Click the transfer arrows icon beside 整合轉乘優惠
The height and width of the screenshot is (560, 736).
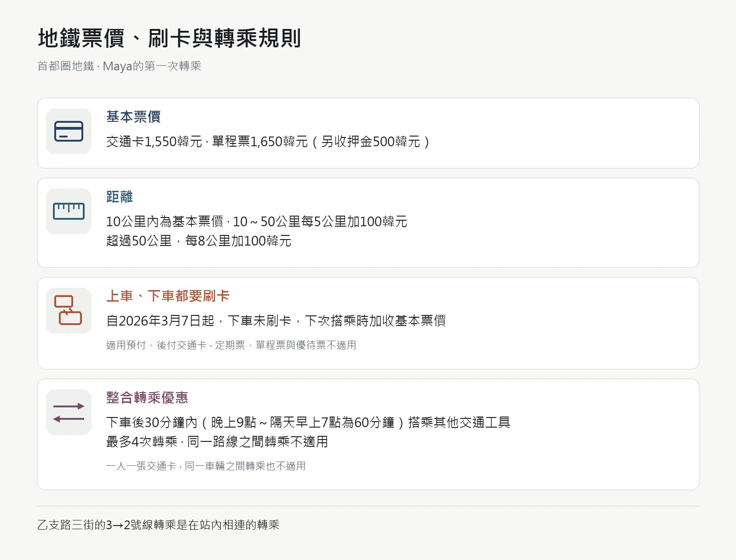69,412
